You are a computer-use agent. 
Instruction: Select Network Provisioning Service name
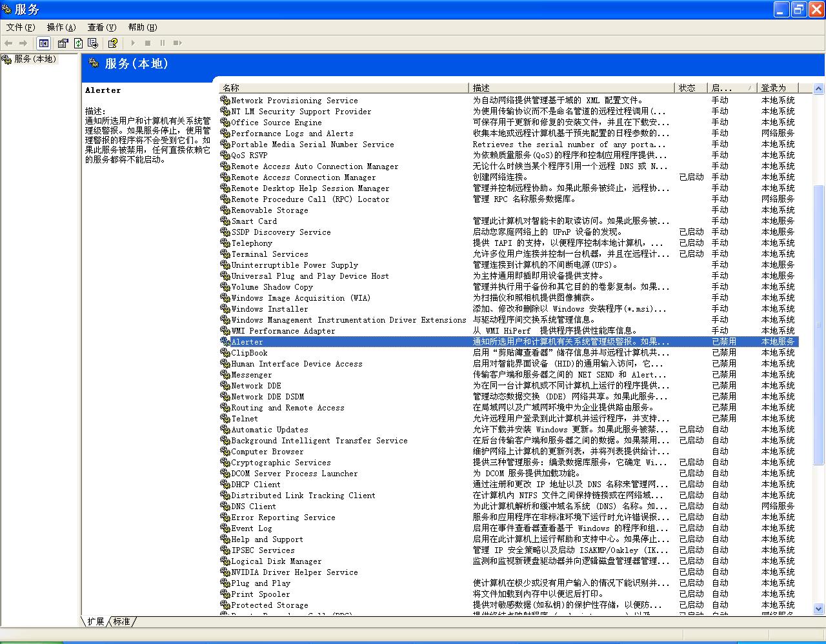tap(294, 101)
